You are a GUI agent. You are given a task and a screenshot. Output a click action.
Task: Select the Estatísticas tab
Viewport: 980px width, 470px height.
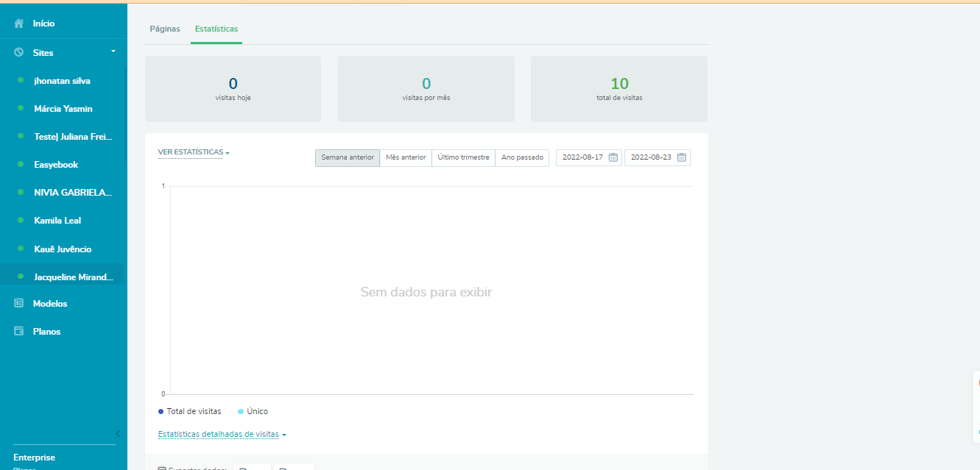(x=216, y=29)
